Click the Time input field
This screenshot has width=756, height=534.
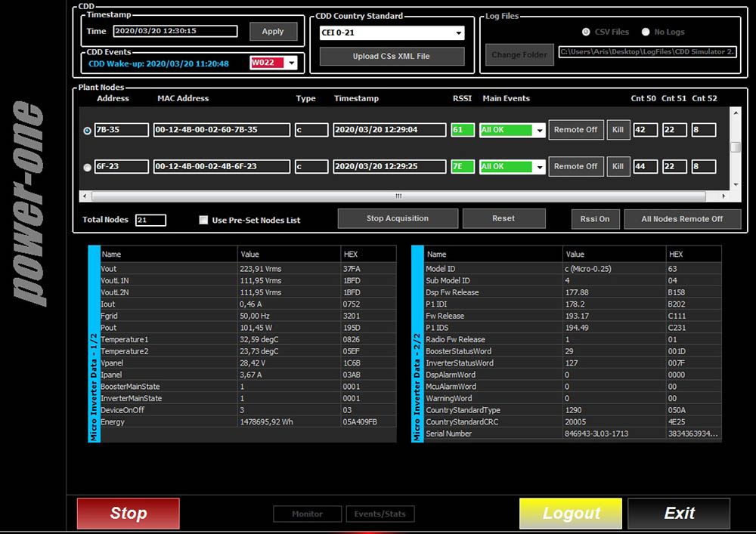[x=175, y=31]
